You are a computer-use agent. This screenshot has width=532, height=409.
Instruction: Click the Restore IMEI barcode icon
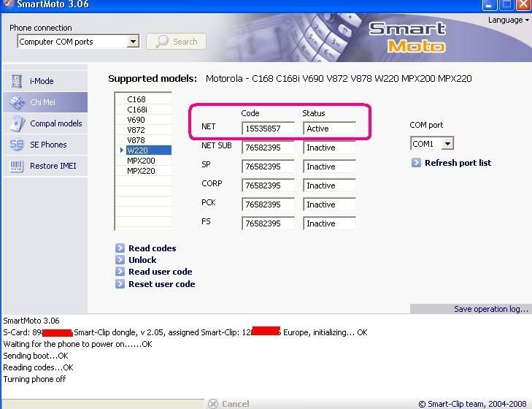17,166
